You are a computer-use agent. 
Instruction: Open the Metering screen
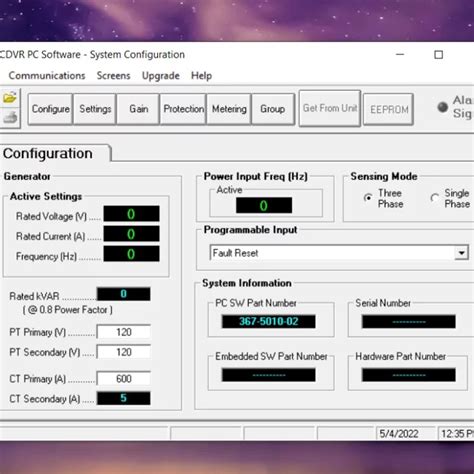(x=229, y=109)
